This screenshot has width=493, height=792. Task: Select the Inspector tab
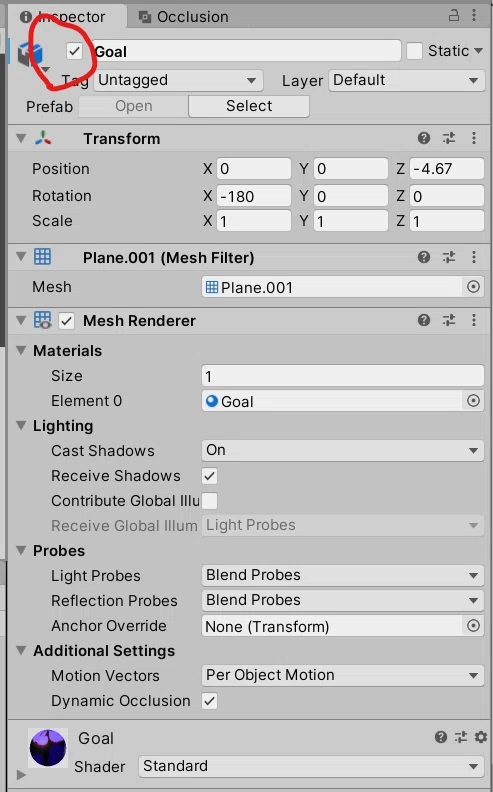tap(63, 17)
